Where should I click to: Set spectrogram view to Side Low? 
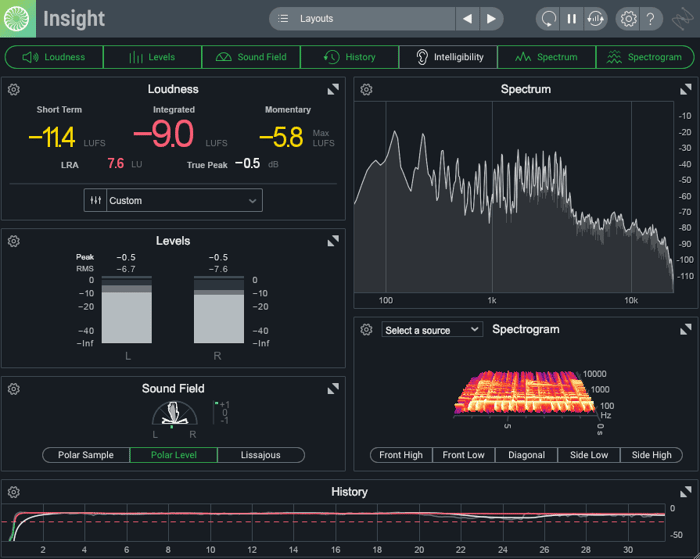[589, 455]
